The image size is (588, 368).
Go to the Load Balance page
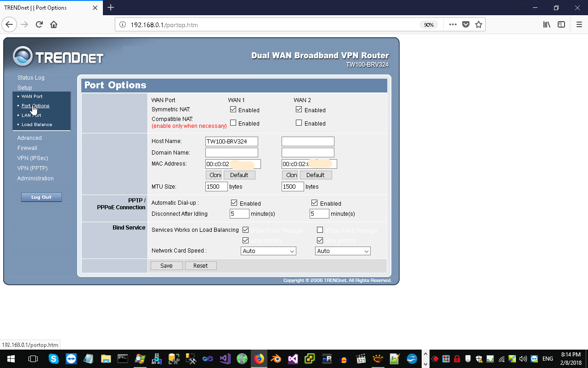click(37, 125)
